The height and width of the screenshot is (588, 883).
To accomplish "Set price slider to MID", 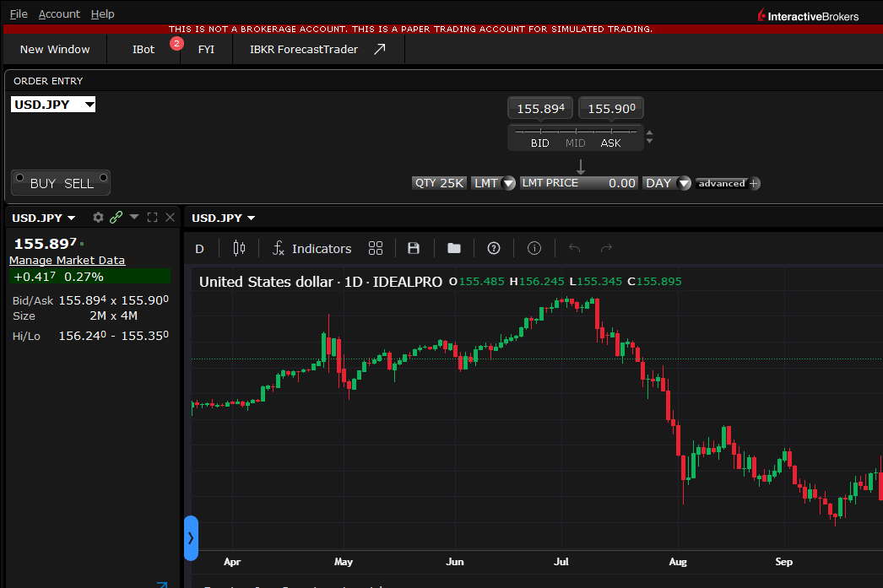I will coord(576,143).
